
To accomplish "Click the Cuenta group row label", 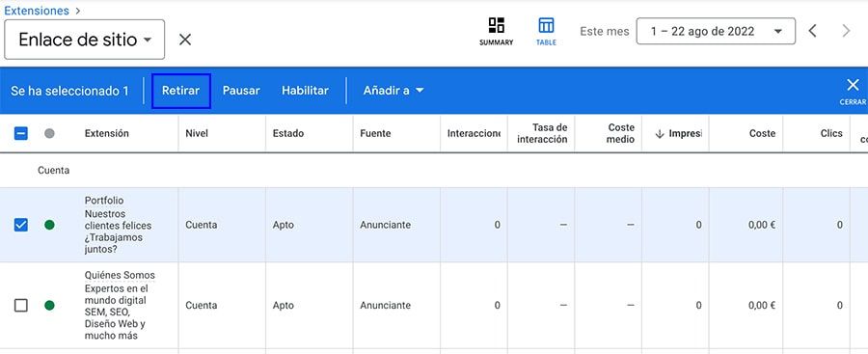I will point(54,171).
